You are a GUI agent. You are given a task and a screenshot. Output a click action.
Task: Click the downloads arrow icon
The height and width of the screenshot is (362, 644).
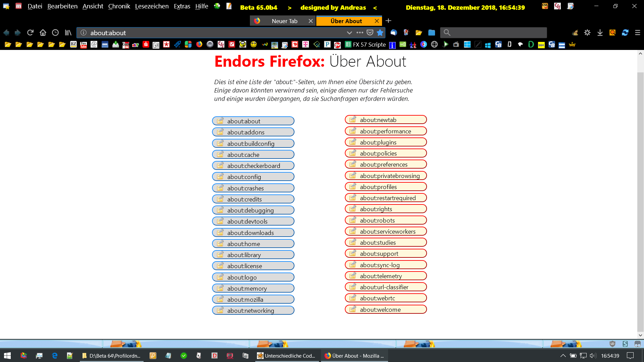click(600, 33)
